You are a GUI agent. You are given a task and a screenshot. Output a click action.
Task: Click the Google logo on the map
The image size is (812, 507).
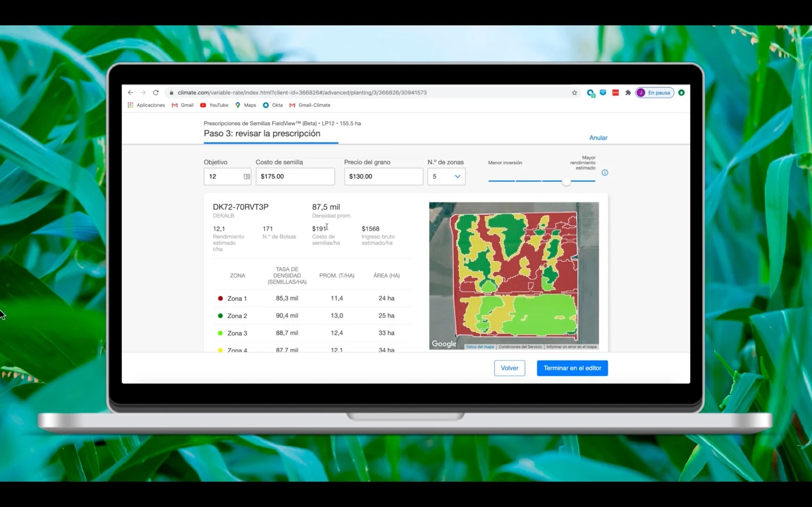click(x=444, y=344)
